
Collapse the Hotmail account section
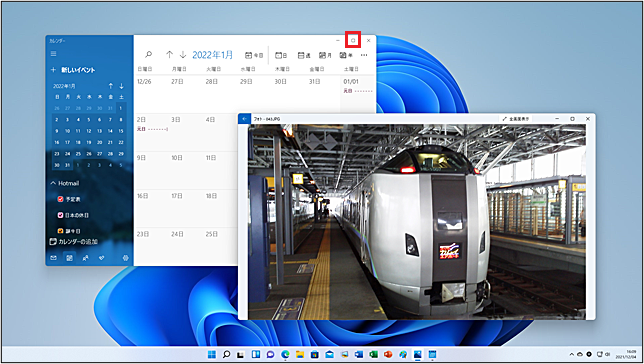click(x=64, y=183)
